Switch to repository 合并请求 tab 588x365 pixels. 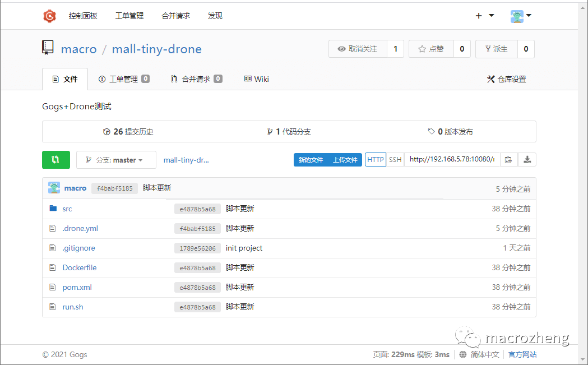click(197, 79)
